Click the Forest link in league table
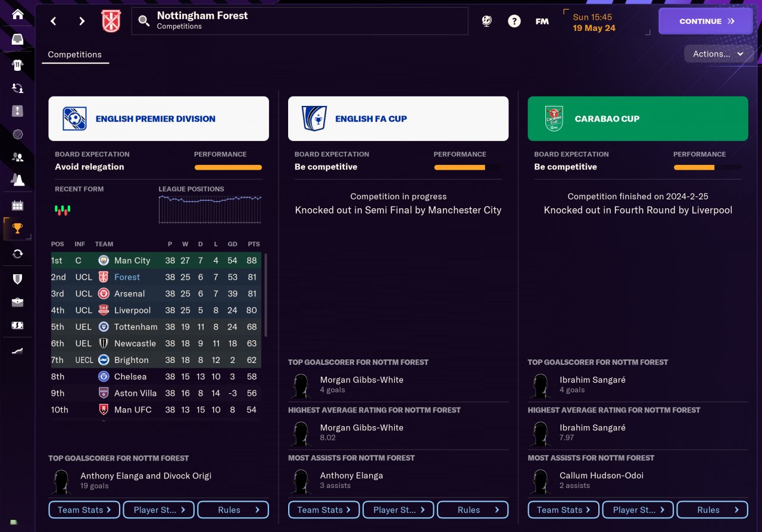Viewport: 762px width, 532px height. (x=127, y=277)
